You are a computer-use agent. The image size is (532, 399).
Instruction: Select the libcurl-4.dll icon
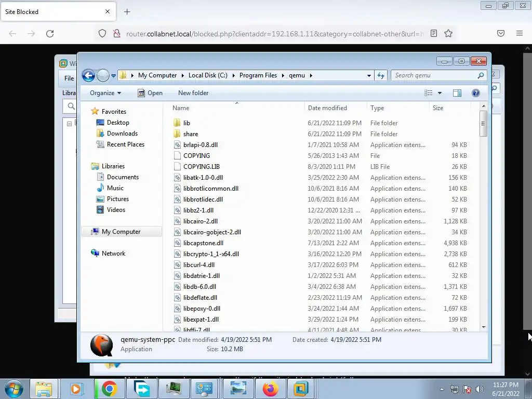tap(177, 264)
